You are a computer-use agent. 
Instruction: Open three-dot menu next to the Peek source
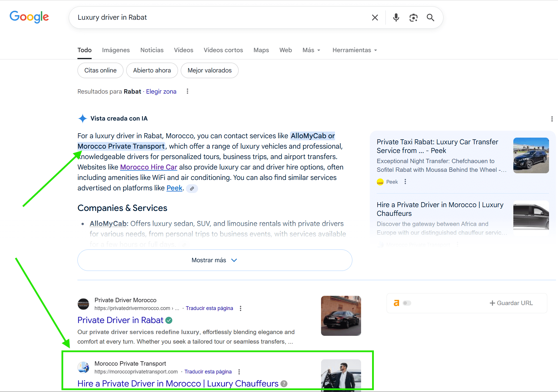point(405,182)
